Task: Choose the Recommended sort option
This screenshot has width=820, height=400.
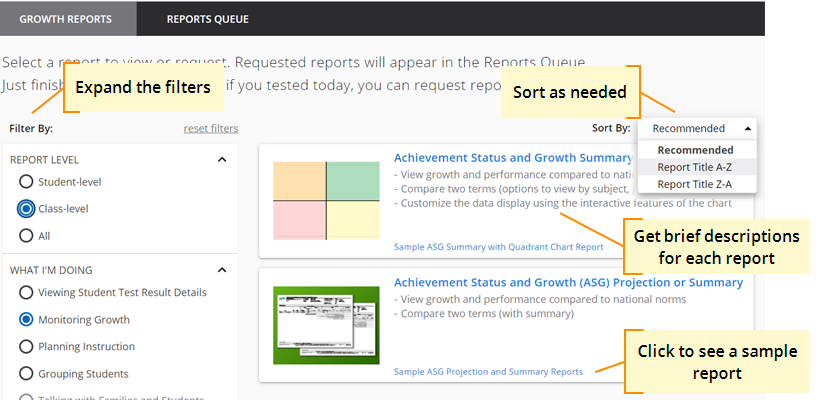Action: 695,150
